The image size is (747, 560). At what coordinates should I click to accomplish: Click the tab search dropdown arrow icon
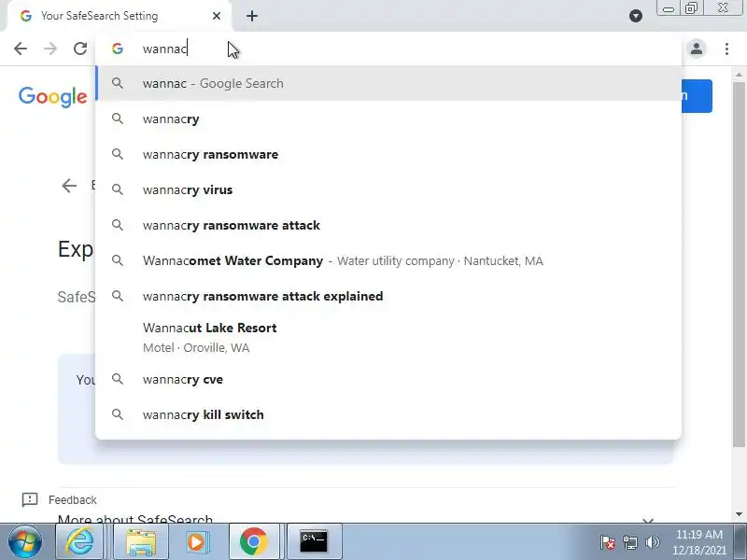(x=636, y=16)
